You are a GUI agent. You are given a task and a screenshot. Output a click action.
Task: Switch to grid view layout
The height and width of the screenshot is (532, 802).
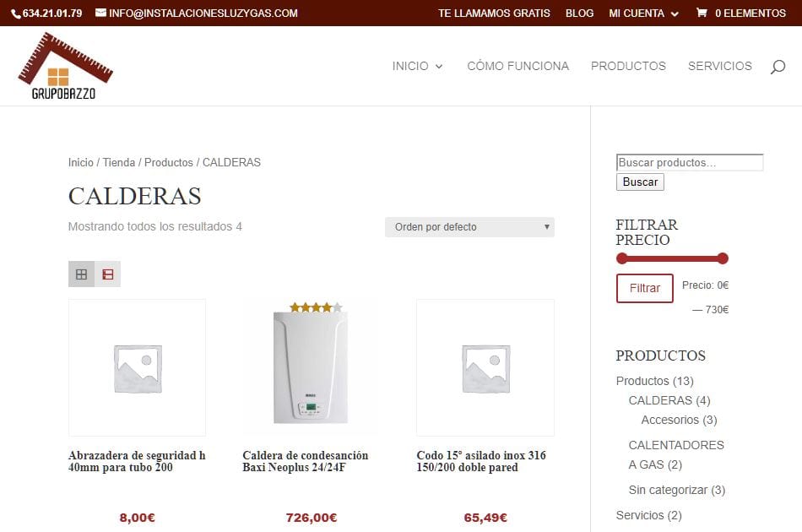tap(81, 274)
